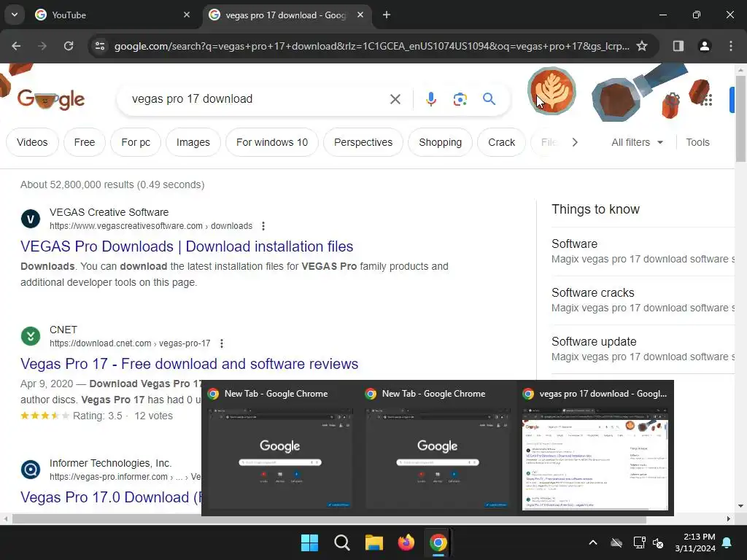747x560 pixels.
Task: Apply the Free filter chip
Action: click(85, 142)
